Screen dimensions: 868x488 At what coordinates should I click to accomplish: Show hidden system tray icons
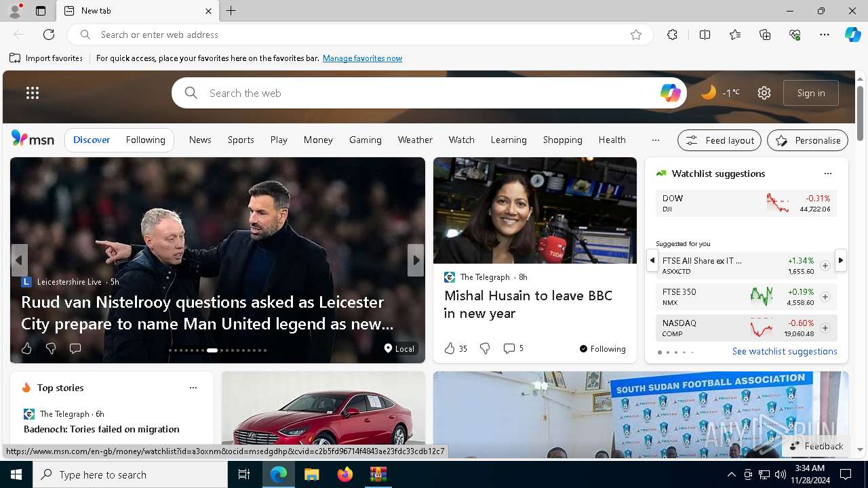pyautogui.click(x=731, y=474)
